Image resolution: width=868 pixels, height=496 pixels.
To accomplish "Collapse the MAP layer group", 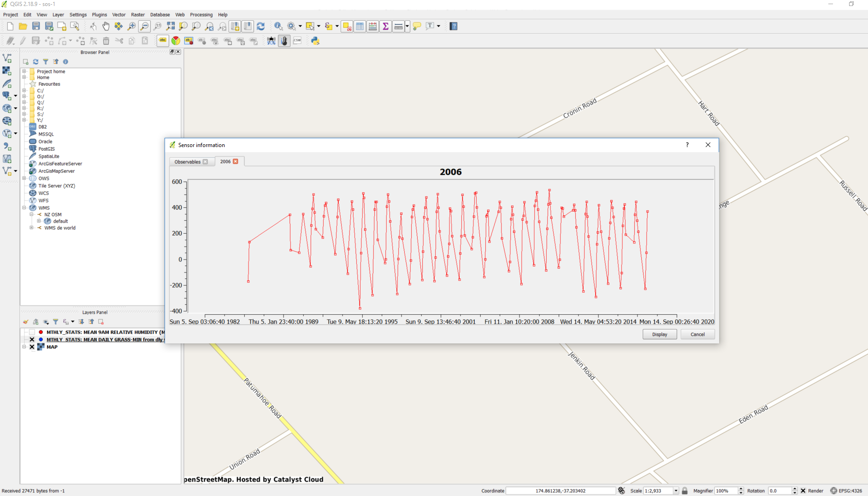I will click(x=24, y=347).
